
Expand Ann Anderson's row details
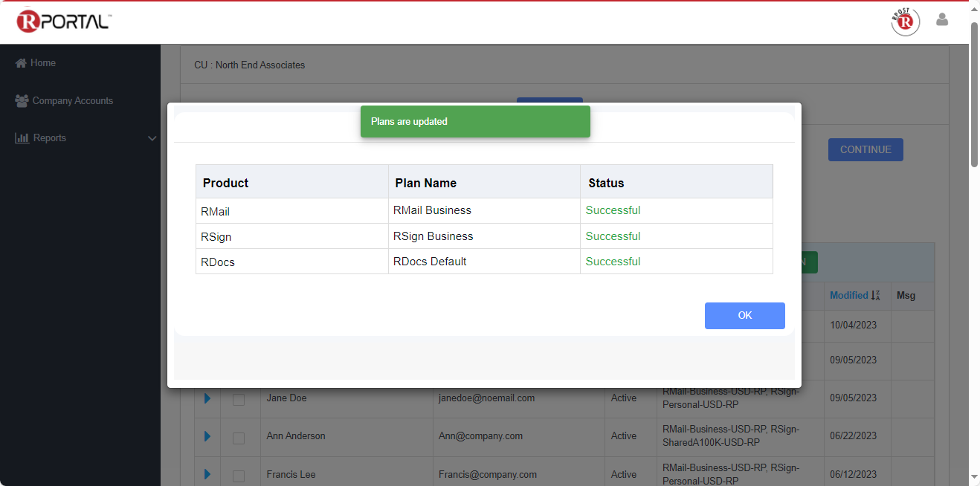207,436
